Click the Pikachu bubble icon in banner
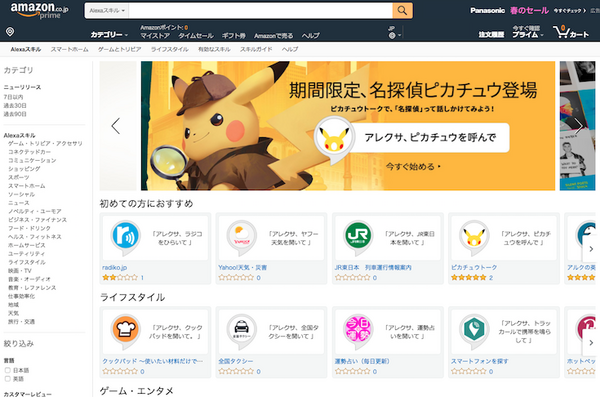The image size is (600, 397). (333, 140)
